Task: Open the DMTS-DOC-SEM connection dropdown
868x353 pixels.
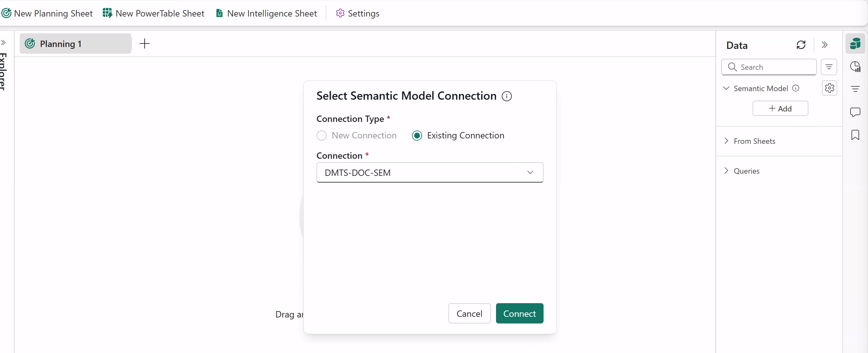Action: [x=430, y=173]
